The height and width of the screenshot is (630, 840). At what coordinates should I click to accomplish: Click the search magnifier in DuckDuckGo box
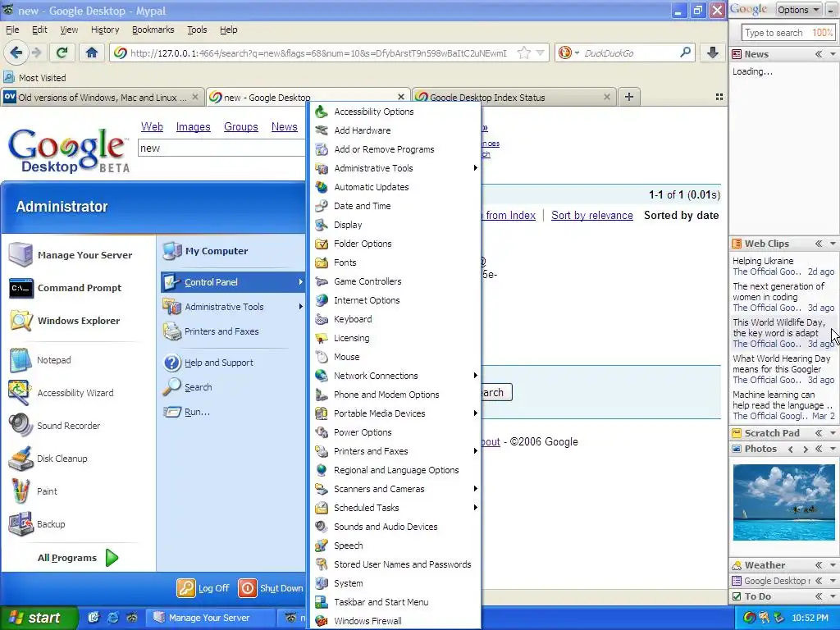coord(685,52)
